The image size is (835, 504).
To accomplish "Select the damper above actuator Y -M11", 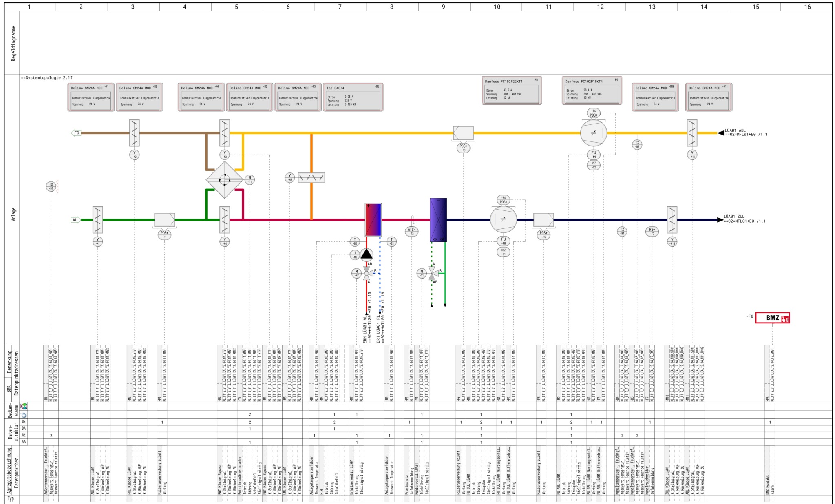I will (692, 133).
